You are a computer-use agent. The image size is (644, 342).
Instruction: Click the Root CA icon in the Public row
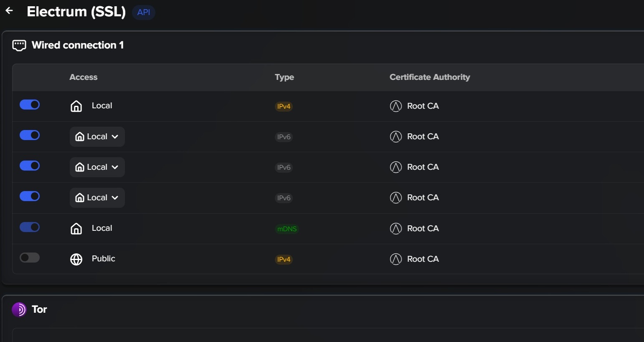(396, 259)
